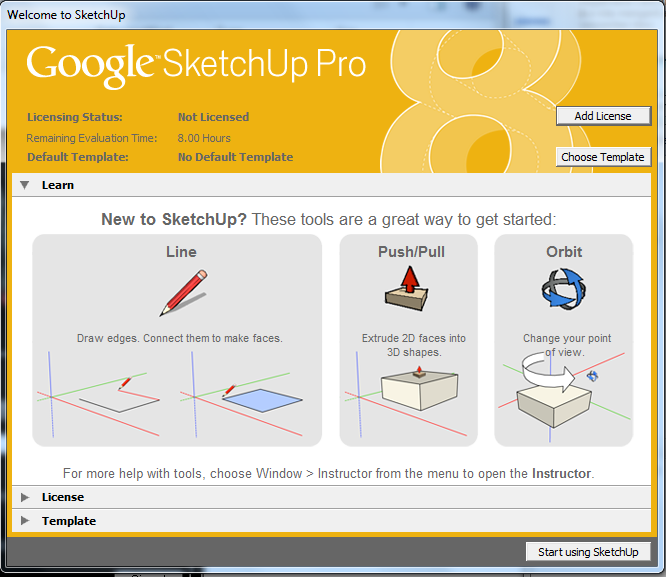
Task: Click the blue Orbit tool icon
Action: (564, 288)
